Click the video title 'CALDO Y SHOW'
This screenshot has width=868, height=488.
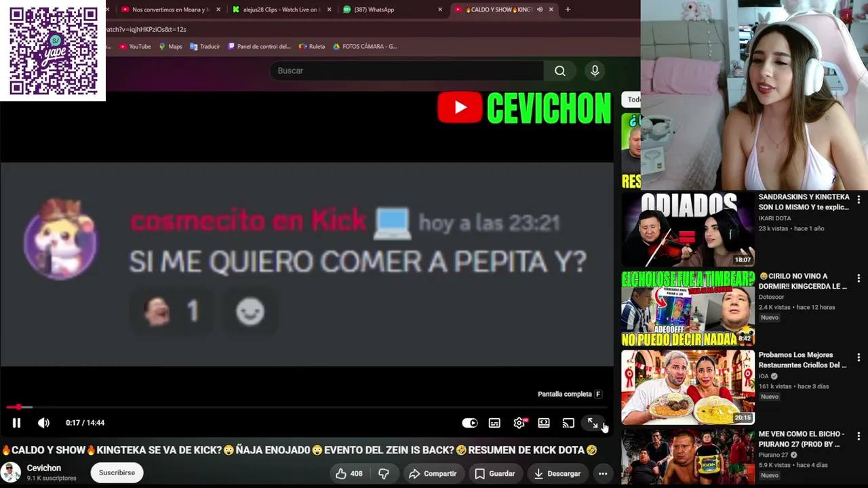[298, 450]
